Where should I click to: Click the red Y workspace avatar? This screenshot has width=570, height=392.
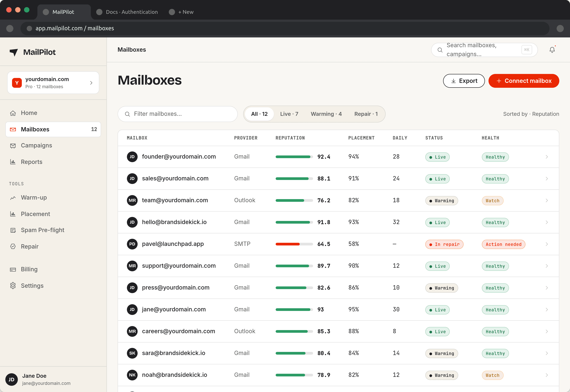point(17,83)
